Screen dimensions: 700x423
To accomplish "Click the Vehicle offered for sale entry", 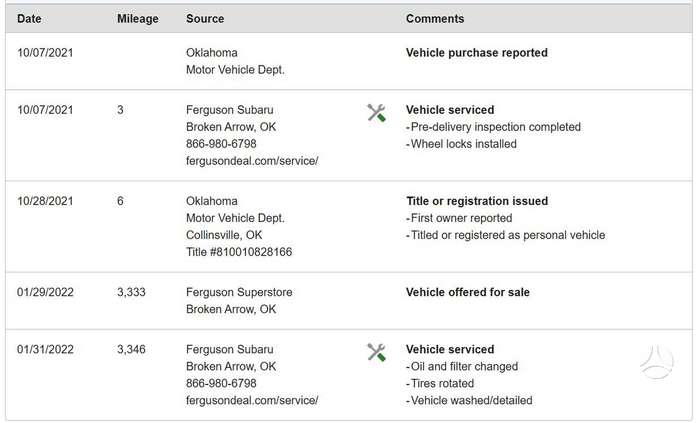I will tap(468, 292).
